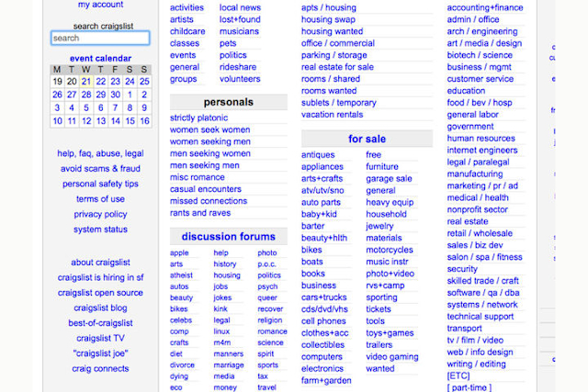Screen dimensions: 588x392
Task: Open strictly platonic personals
Action: [198, 118]
